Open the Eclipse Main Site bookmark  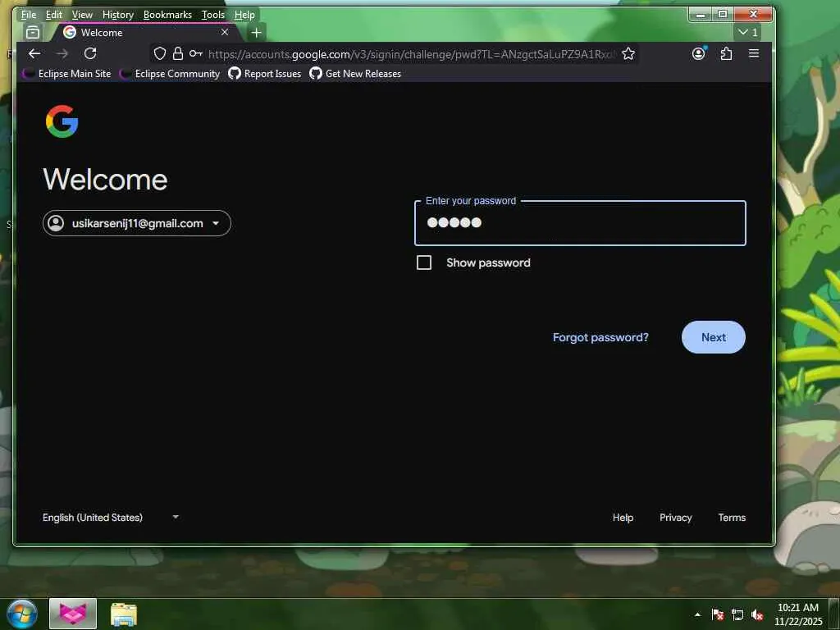coord(67,74)
